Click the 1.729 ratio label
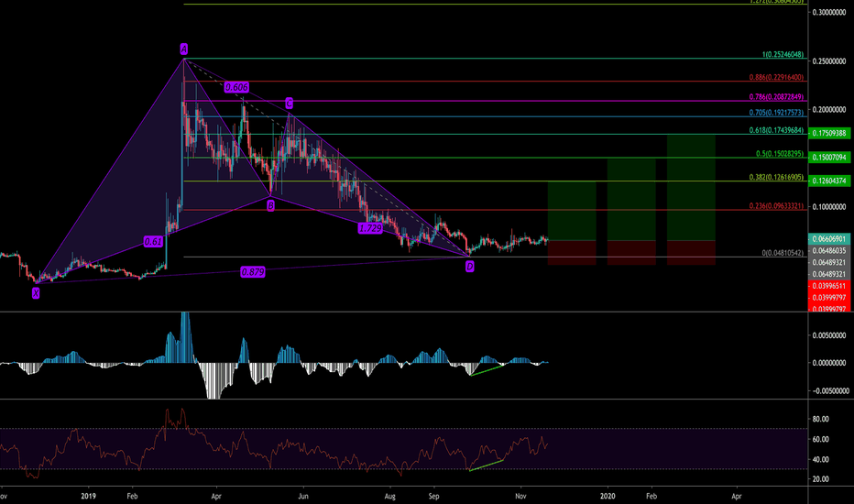This screenshot has width=854, height=504. tap(370, 228)
